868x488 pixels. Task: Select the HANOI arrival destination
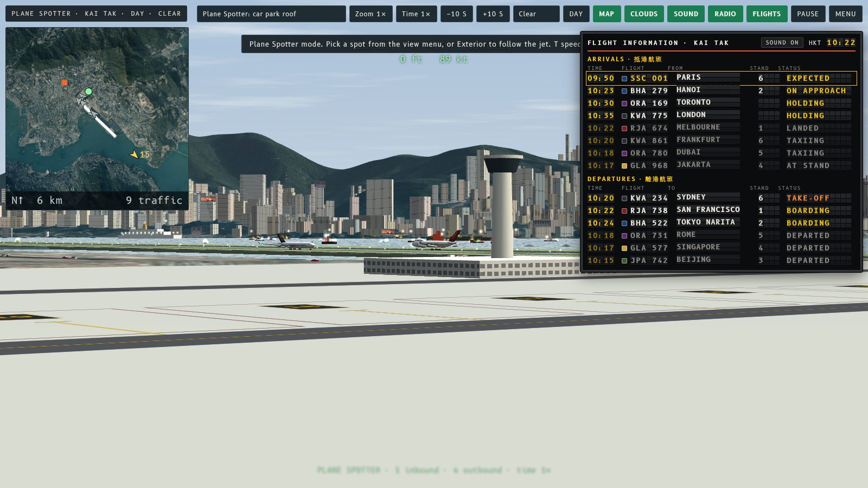[x=688, y=90]
